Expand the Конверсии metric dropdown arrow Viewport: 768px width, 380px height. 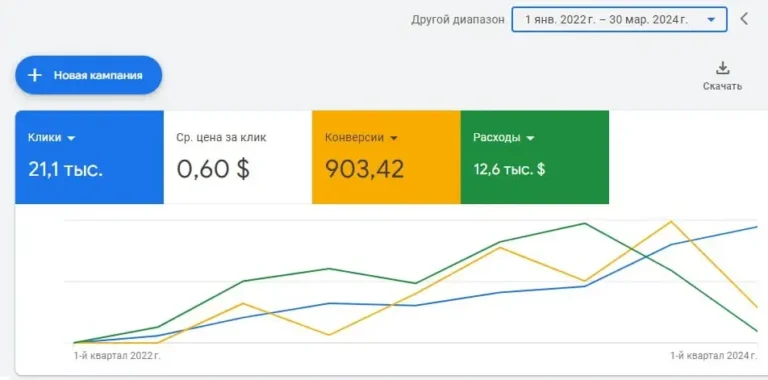(393, 139)
